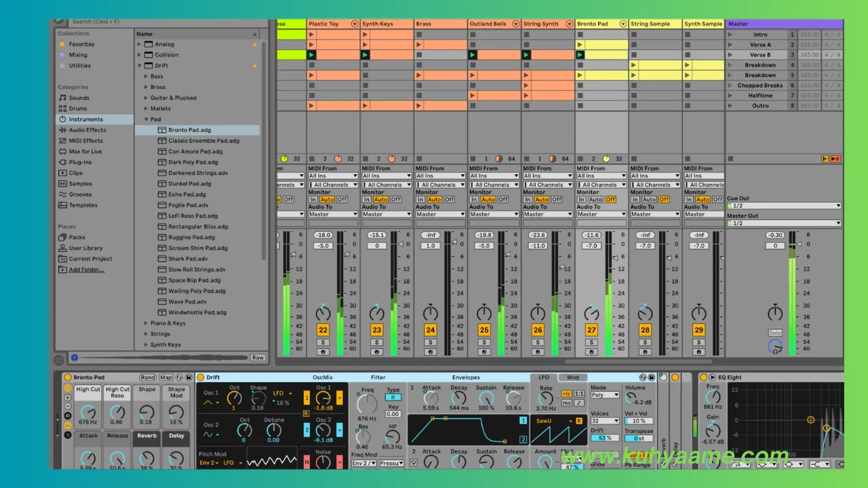Screen dimensions: 868x488
Task: Expand the Analog folder in browser
Action: point(140,44)
